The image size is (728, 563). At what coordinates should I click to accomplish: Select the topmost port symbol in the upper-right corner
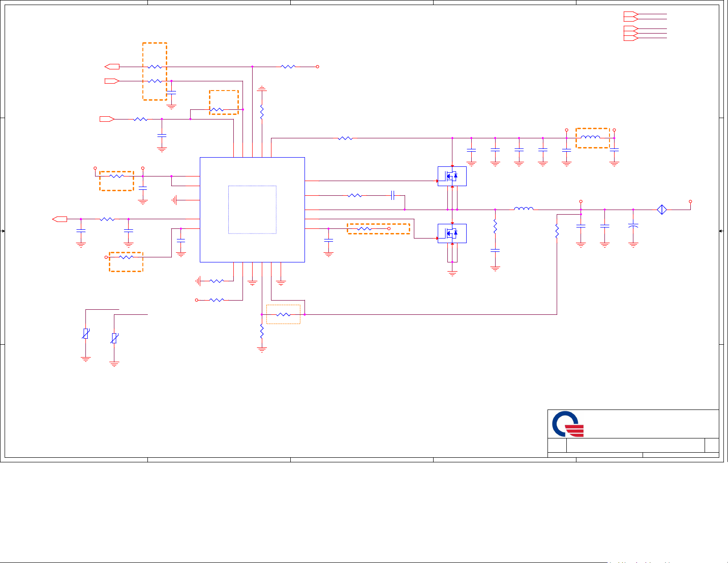631,14
